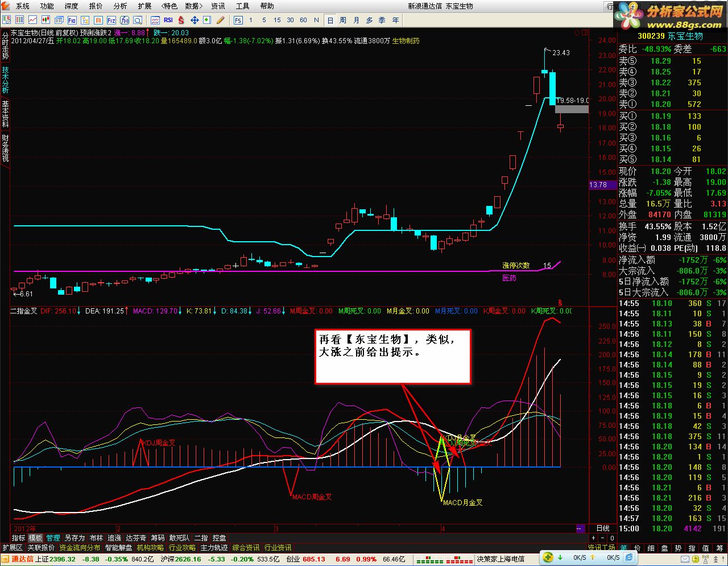The height and width of the screenshot is (566, 728).
Task: Open the 工具 menu
Action: (243, 6)
